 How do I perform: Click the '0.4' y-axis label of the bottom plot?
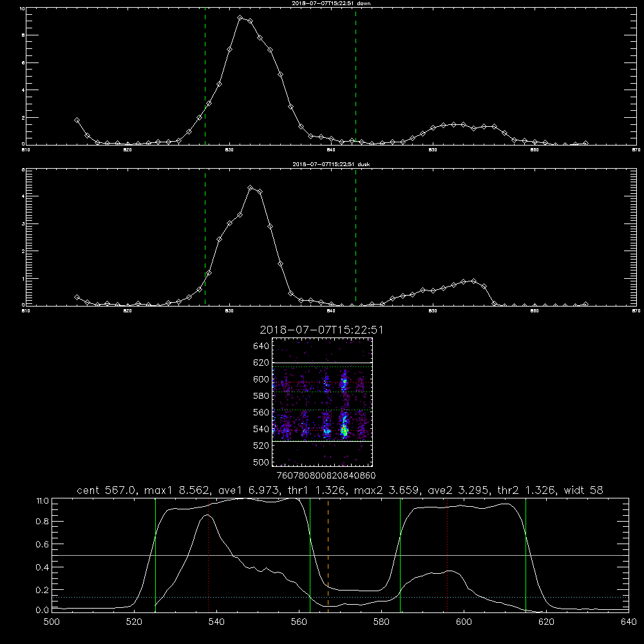click(x=43, y=567)
